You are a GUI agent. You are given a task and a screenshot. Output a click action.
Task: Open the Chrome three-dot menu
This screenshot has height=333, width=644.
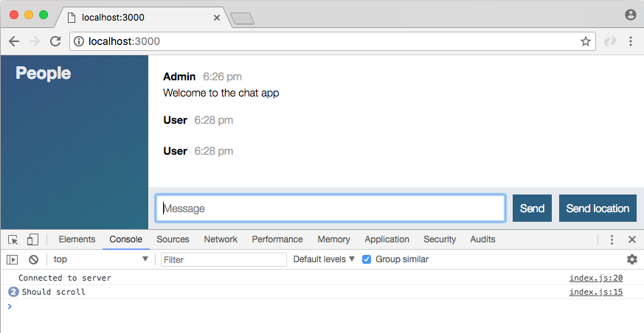[x=631, y=42]
